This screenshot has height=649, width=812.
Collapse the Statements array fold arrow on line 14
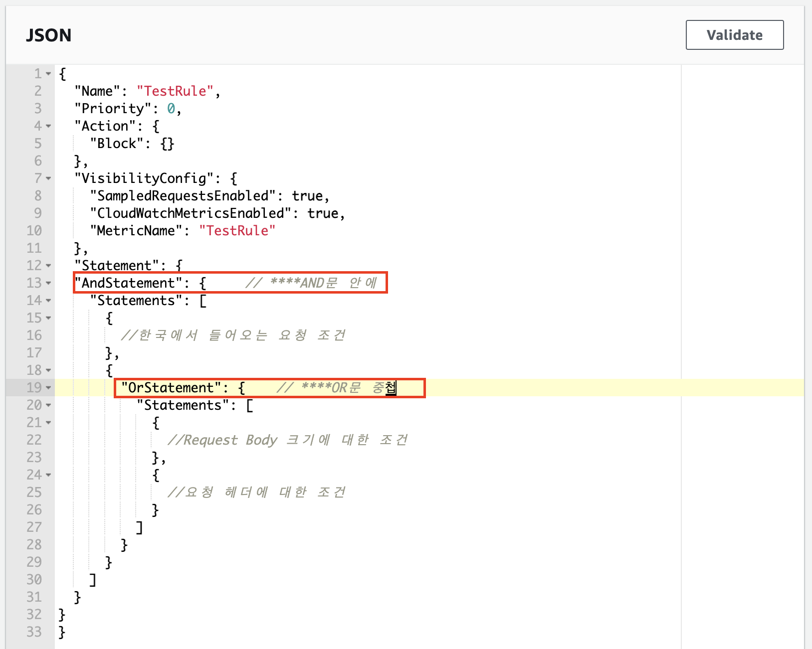[x=48, y=301]
